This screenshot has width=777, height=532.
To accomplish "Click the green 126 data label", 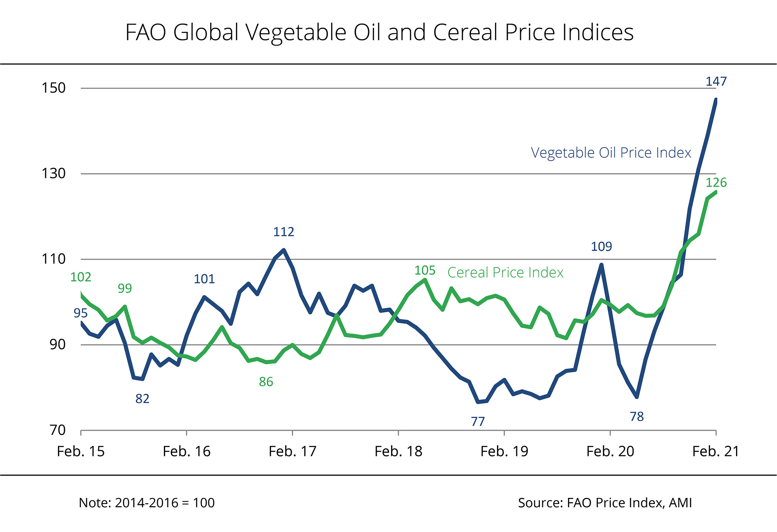I will [x=716, y=183].
